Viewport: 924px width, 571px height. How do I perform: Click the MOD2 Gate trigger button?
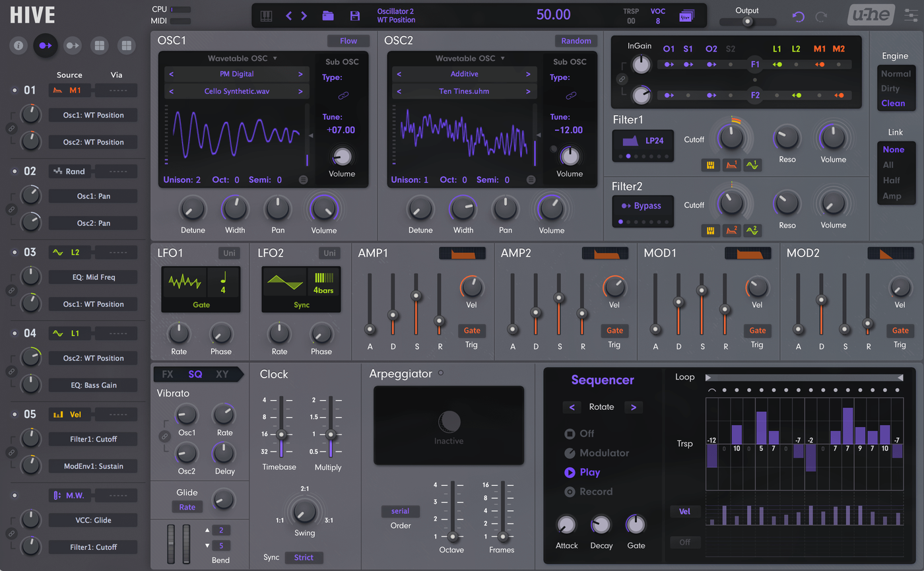coord(900,331)
